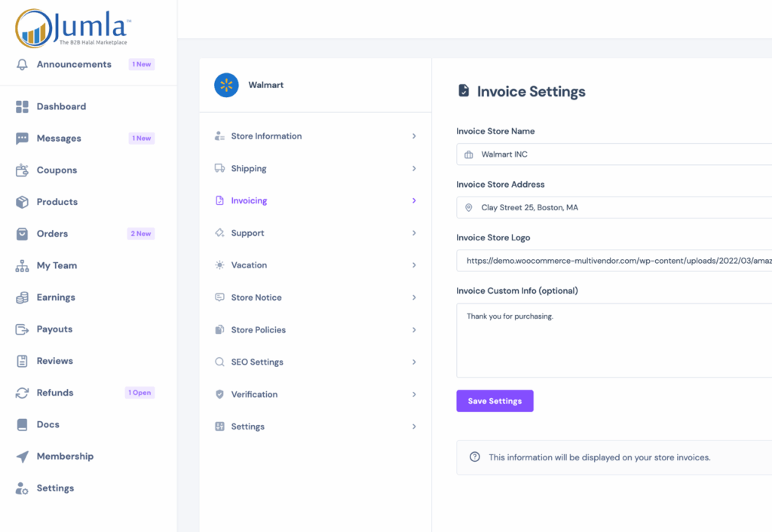
Task: Switch to the SEO Settings tab
Action: tap(257, 362)
